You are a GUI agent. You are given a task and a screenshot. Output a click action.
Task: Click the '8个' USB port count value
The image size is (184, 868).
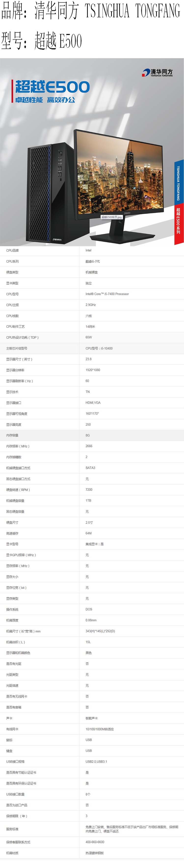click(x=88, y=794)
